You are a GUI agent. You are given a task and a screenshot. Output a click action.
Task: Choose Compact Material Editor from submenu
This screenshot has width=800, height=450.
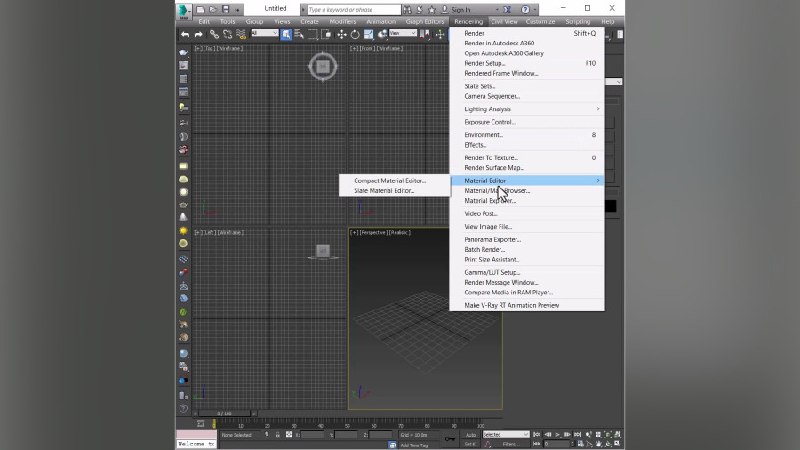click(390, 181)
